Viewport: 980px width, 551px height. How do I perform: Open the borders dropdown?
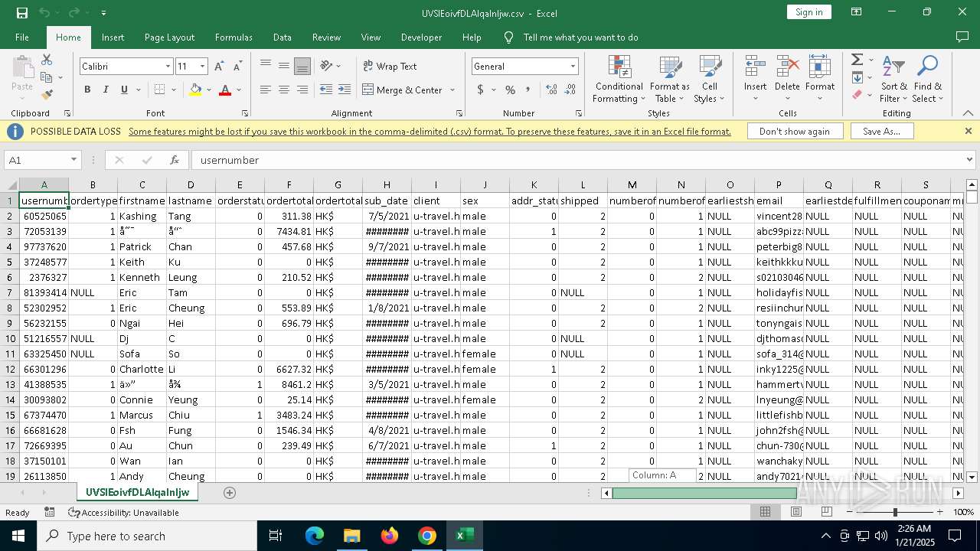tap(173, 90)
